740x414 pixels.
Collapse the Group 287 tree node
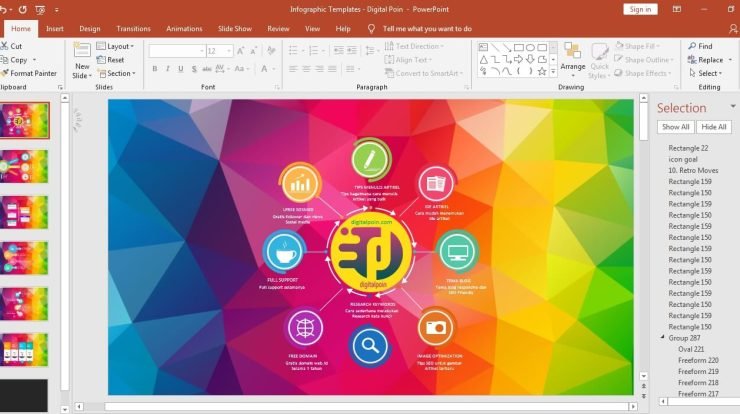(x=663, y=338)
